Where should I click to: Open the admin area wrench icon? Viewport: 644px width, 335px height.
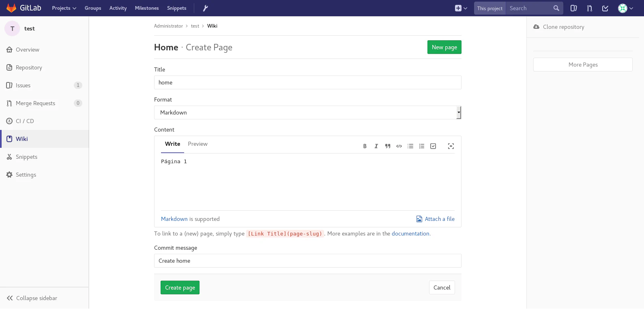pos(205,8)
